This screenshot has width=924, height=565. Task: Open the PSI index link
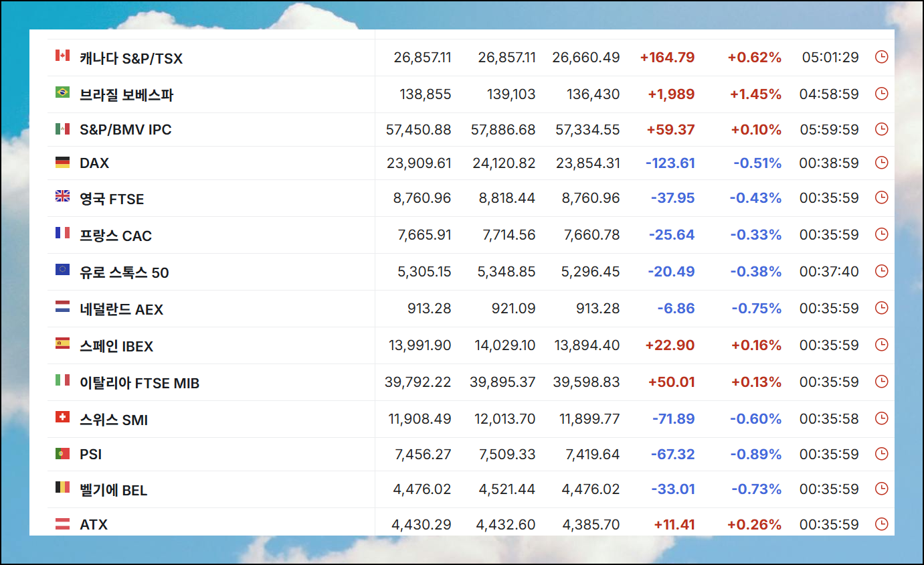pyautogui.click(x=91, y=455)
